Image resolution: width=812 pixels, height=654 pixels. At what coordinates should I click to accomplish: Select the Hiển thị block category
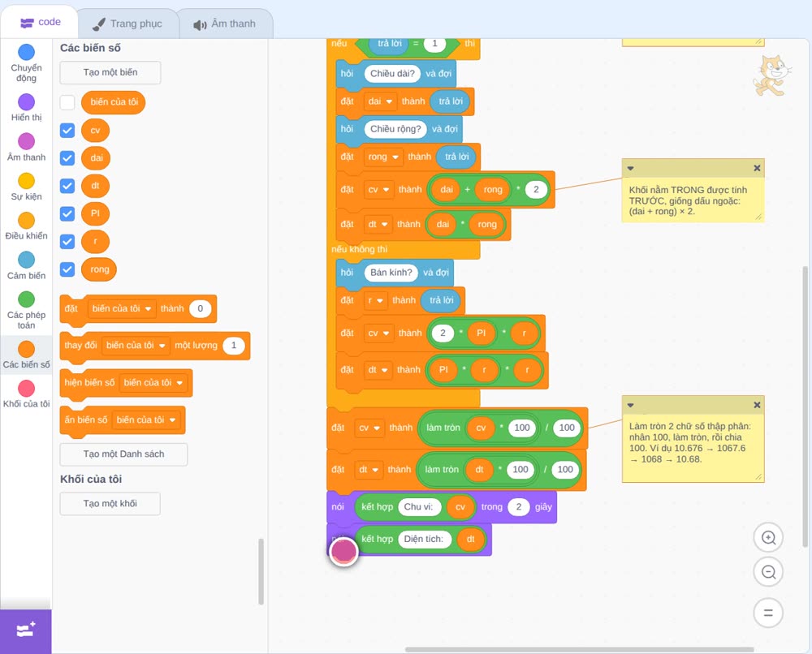tap(26, 108)
